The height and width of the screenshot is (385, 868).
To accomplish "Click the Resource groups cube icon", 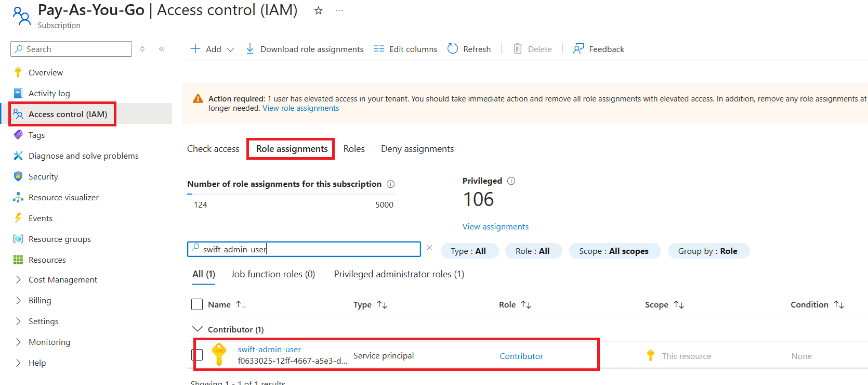I will click(x=18, y=239).
